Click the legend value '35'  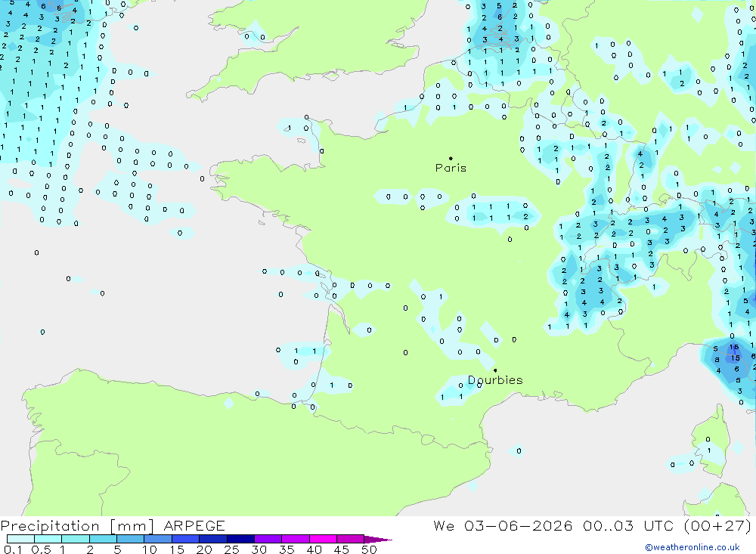[287, 549]
